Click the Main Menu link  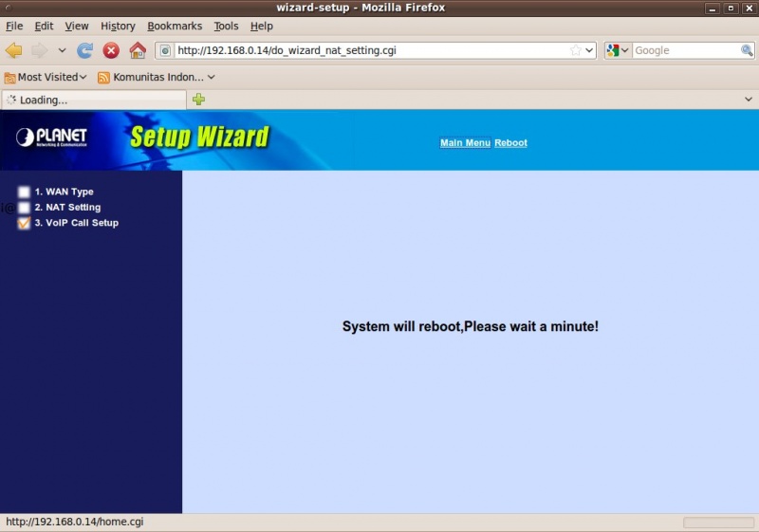[x=465, y=142]
